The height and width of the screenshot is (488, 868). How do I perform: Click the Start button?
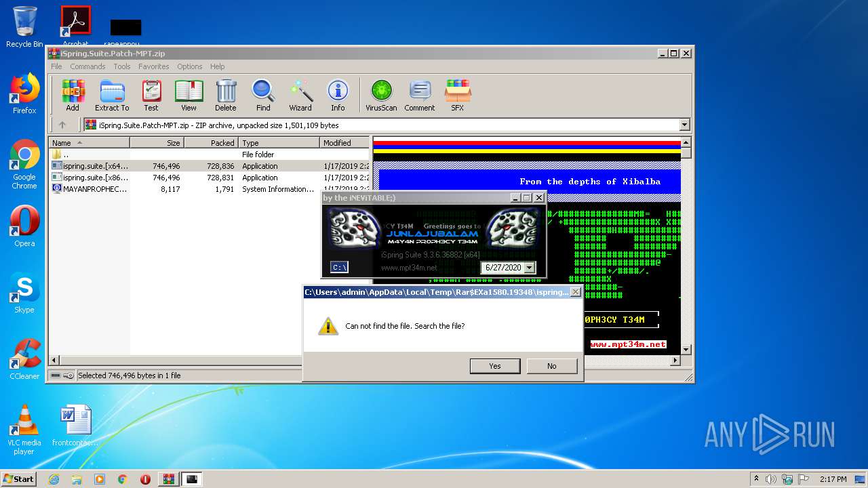18,479
